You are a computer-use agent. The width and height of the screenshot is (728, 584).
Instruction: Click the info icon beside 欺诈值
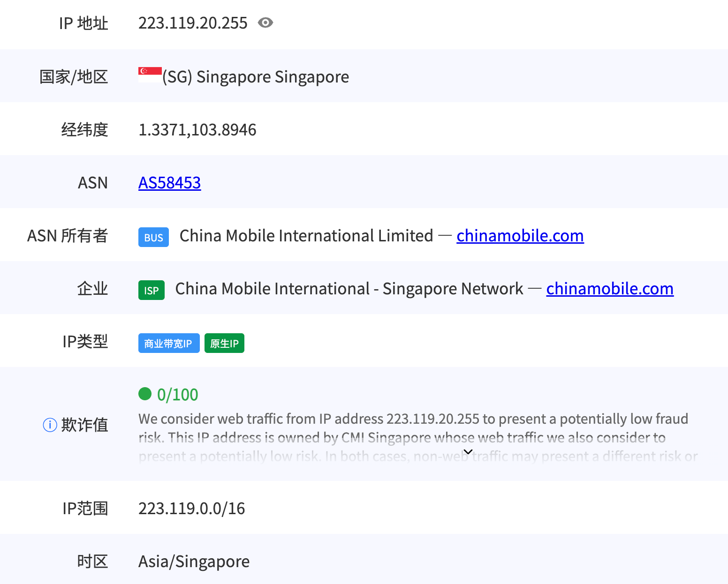[x=50, y=425]
